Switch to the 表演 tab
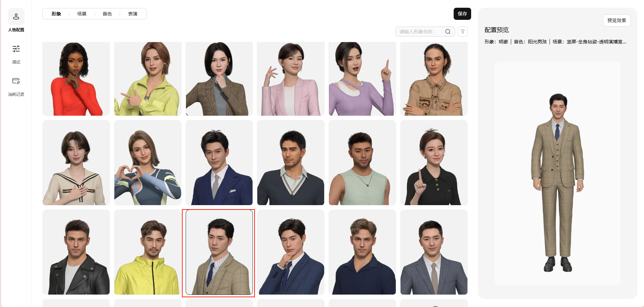Screen dimensions: 644x307 tap(133, 14)
